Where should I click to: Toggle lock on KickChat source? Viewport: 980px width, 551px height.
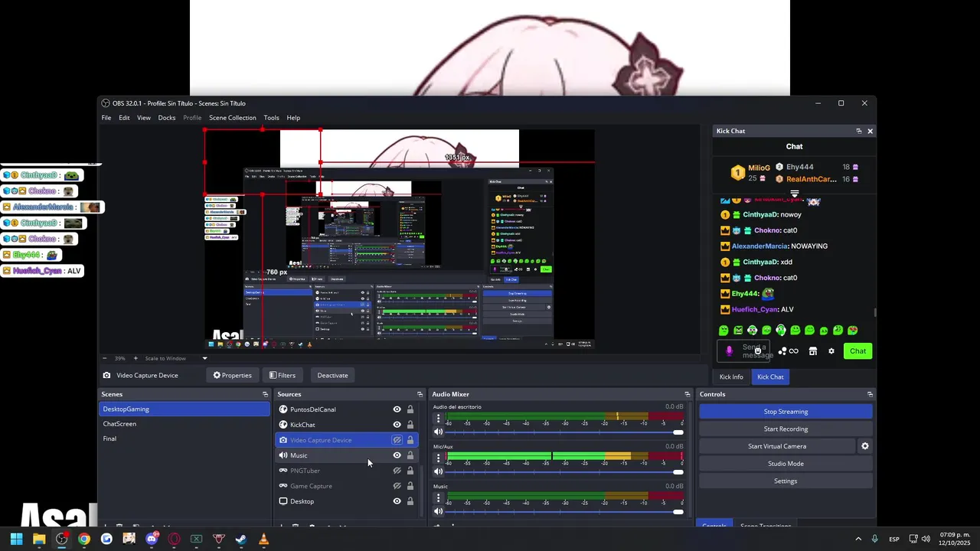pyautogui.click(x=410, y=425)
